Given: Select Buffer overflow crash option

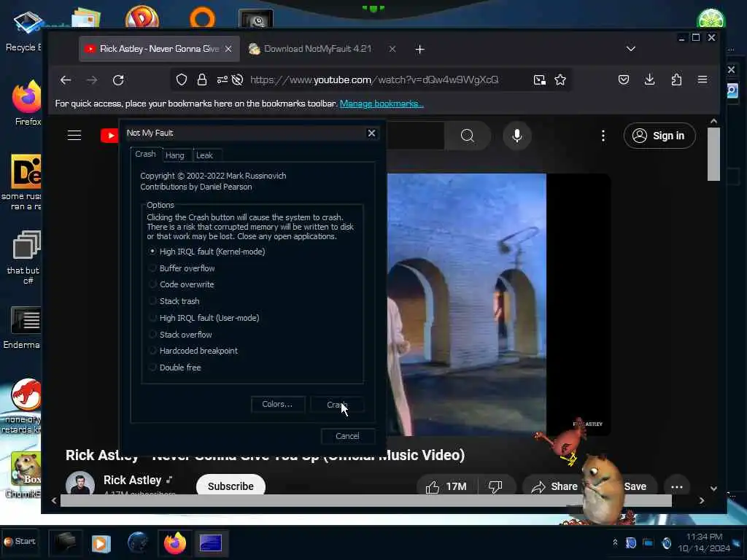Looking at the screenshot, I should click(x=182, y=268).
